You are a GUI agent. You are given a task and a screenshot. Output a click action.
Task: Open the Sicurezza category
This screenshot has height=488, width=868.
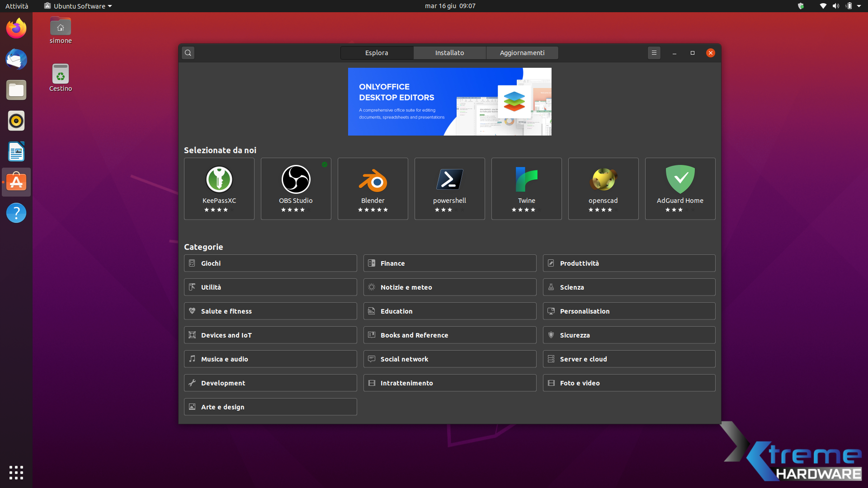(629, 335)
